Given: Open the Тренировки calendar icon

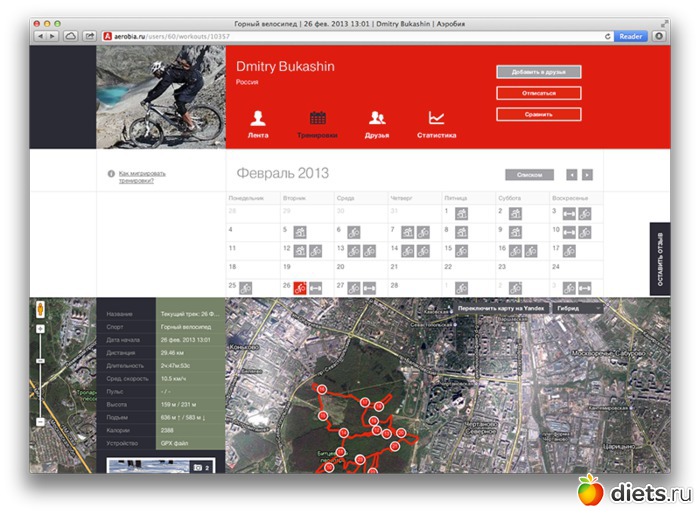Looking at the screenshot, I should pyautogui.click(x=317, y=118).
